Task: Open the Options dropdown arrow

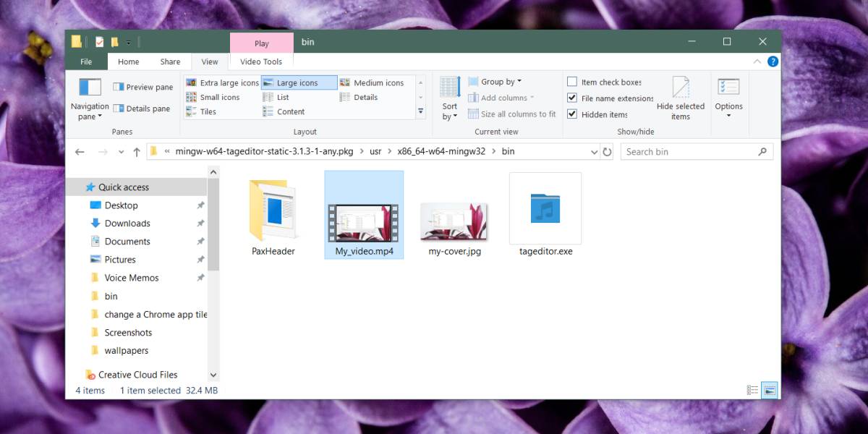Action: tap(728, 116)
